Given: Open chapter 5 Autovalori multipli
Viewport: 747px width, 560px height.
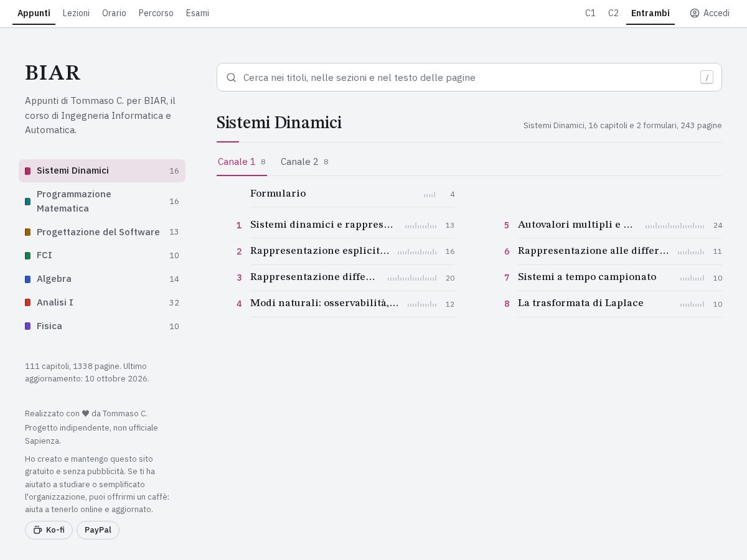Looking at the screenshot, I should [613, 225].
